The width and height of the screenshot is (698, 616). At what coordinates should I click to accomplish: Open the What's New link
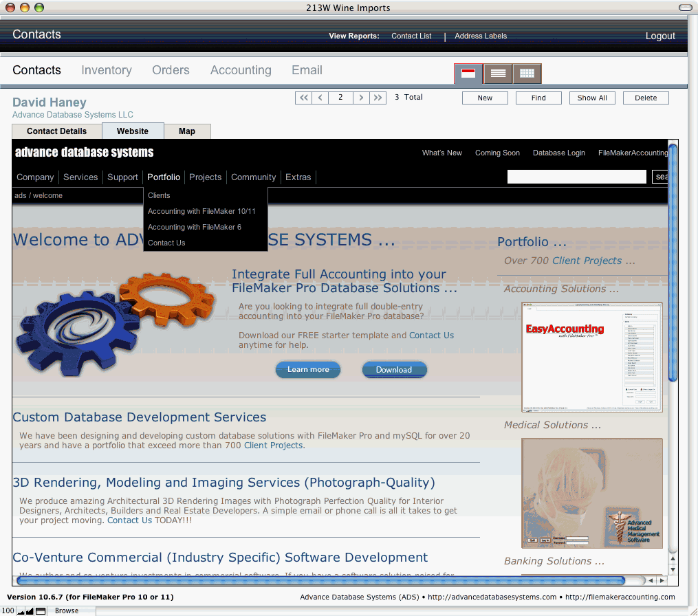(442, 153)
